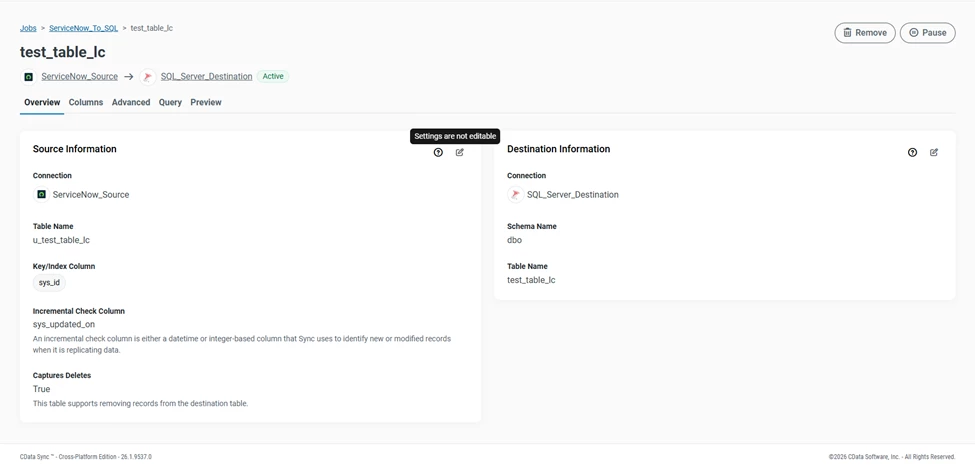This screenshot has height=465, width=975.
Task: Click ServiceNow icon in Source Connection row
Action: pos(41,195)
